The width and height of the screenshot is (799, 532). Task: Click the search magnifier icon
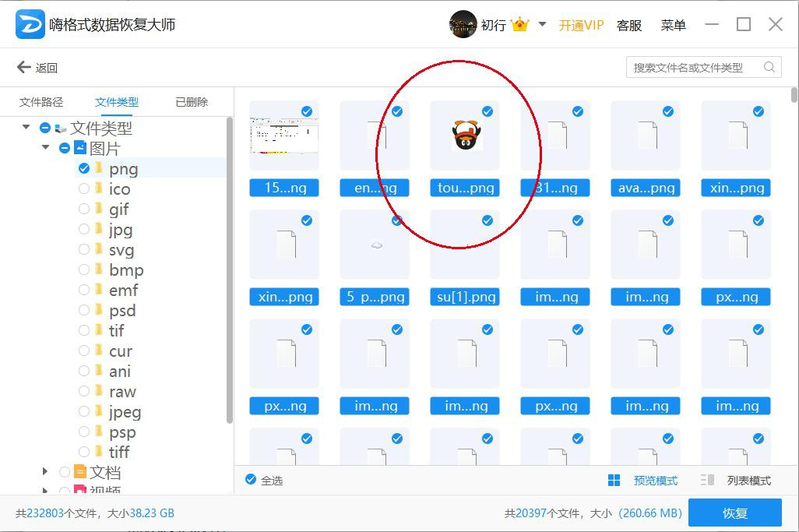(x=769, y=67)
